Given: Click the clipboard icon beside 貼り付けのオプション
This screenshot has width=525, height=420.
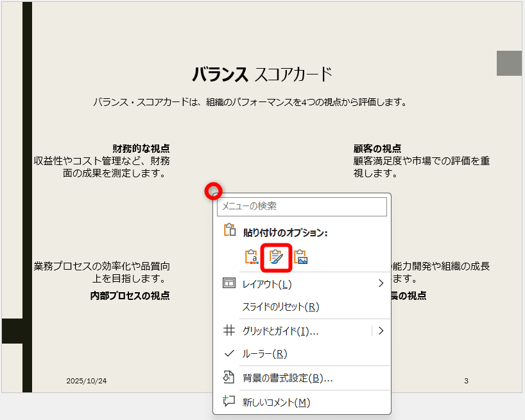Looking at the screenshot, I should point(228,229).
